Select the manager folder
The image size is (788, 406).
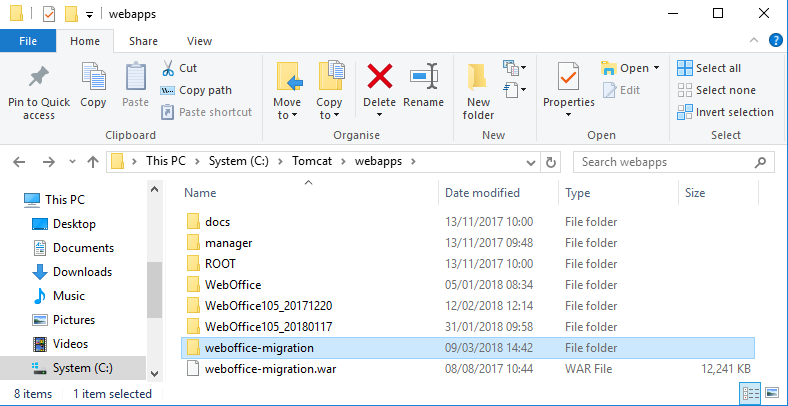468,243
